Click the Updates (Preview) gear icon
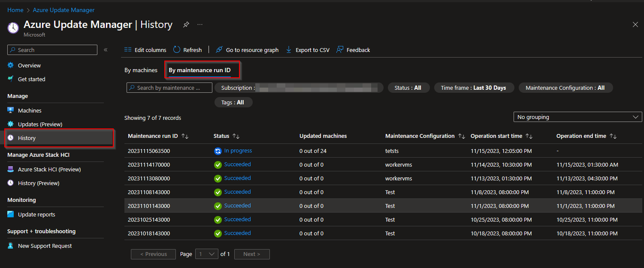644x268 pixels. click(x=11, y=124)
